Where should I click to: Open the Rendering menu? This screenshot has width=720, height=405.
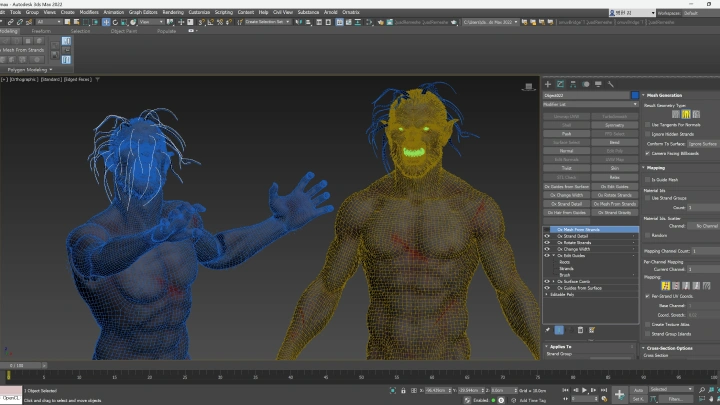(x=173, y=12)
